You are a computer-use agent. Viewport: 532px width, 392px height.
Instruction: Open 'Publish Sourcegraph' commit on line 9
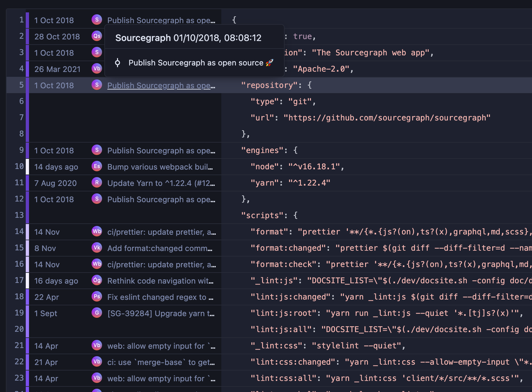click(x=161, y=150)
